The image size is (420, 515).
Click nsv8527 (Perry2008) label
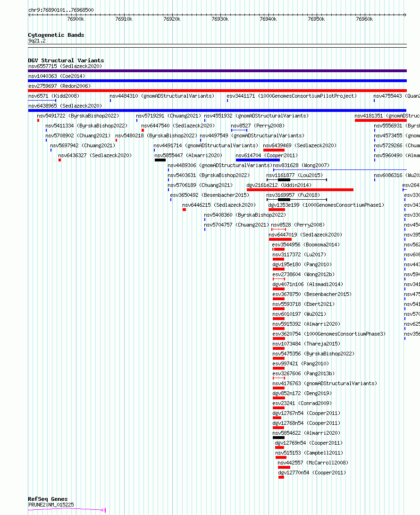(258, 126)
